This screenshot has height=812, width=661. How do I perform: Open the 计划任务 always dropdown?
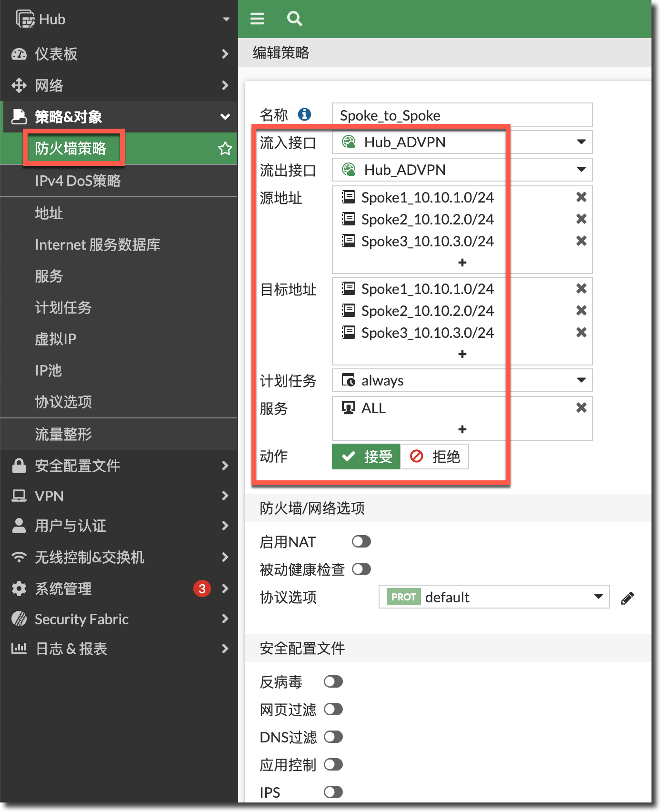click(581, 380)
